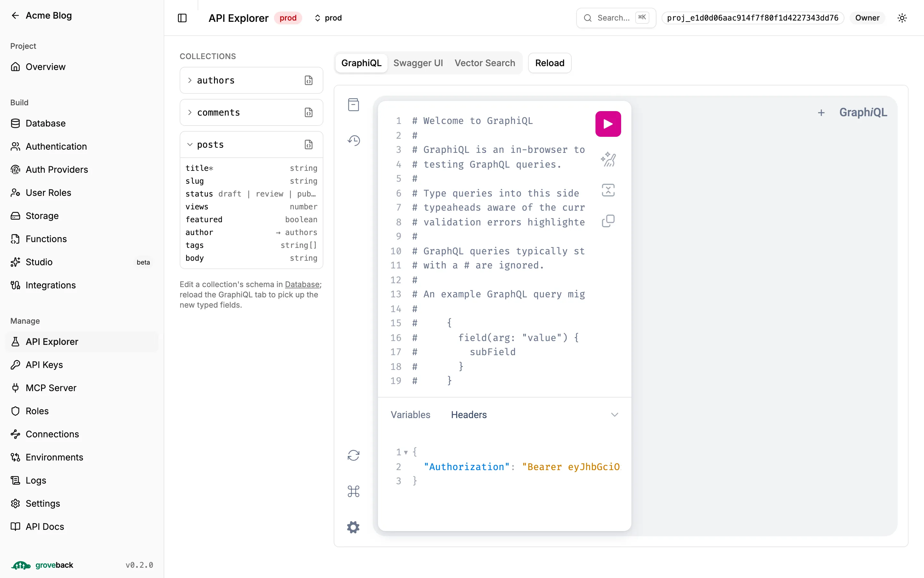The height and width of the screenshot is (578, 924).
Task: Open API Keys in the sidebar
Action: (x=82, y=365)
